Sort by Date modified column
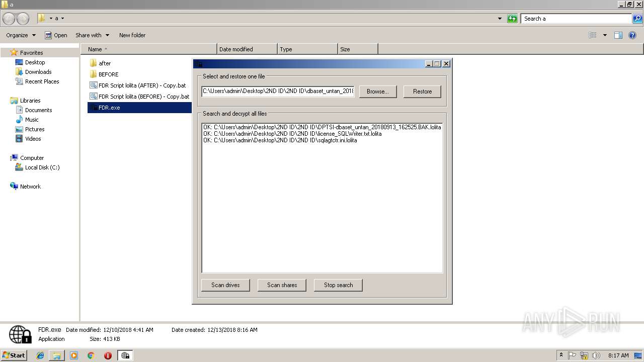644x362 pixels. point(247,49)
